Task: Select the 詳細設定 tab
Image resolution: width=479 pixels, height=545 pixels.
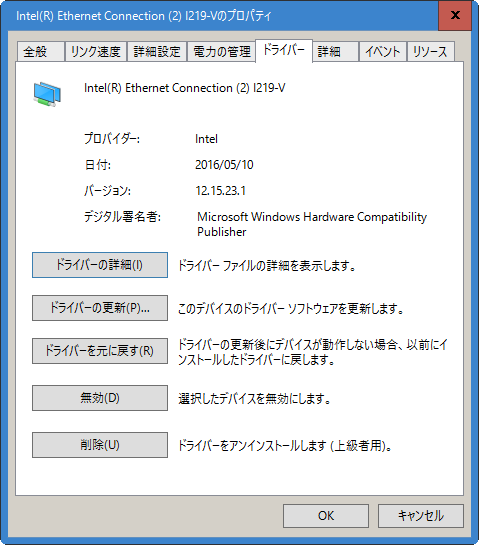Action: pyautogui.click(x=157, y=52)
